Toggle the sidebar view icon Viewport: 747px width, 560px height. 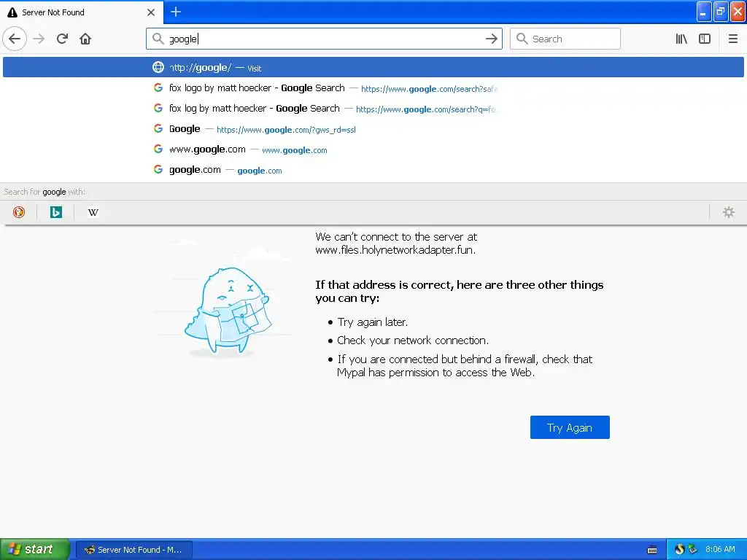coord(705,39)
